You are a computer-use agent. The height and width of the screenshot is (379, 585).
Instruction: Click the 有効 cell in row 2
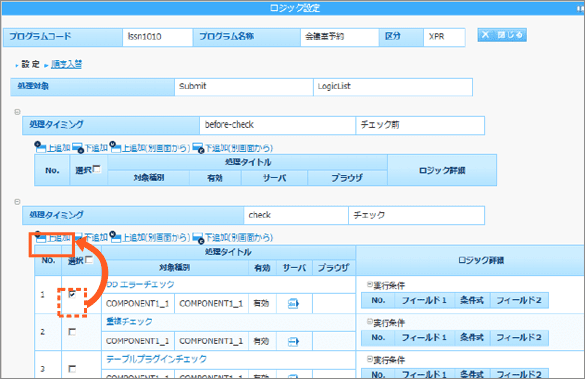click(x=263, y=341)
